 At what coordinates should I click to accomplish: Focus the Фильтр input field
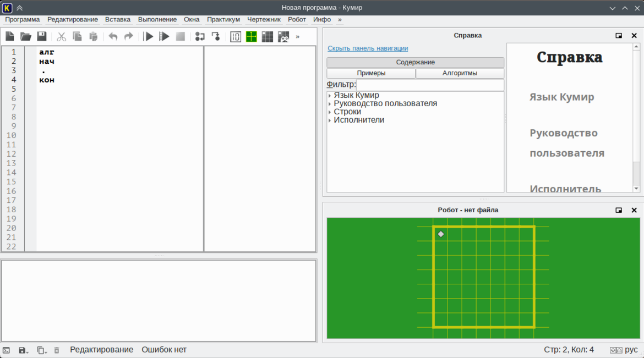click(x=429, y=85)
